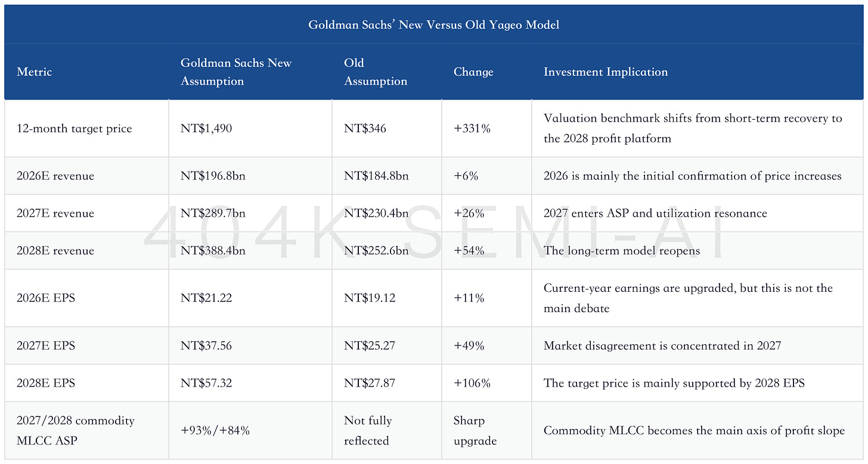Select the Metric column header
Screen dimensions: 868x464
click(x=35, y=72)
